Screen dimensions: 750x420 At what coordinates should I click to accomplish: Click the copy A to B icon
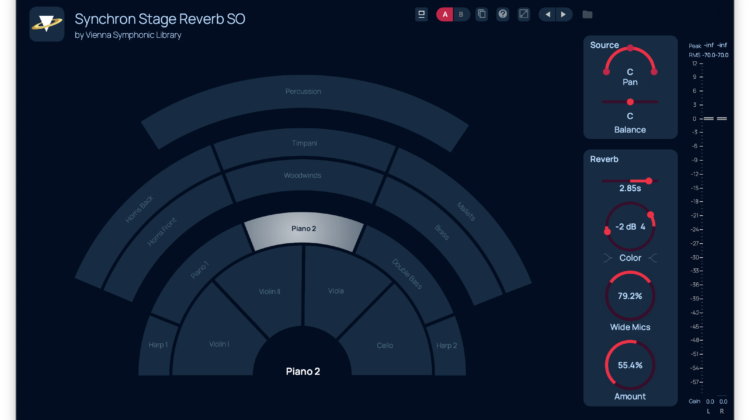[x=482, y=14]
